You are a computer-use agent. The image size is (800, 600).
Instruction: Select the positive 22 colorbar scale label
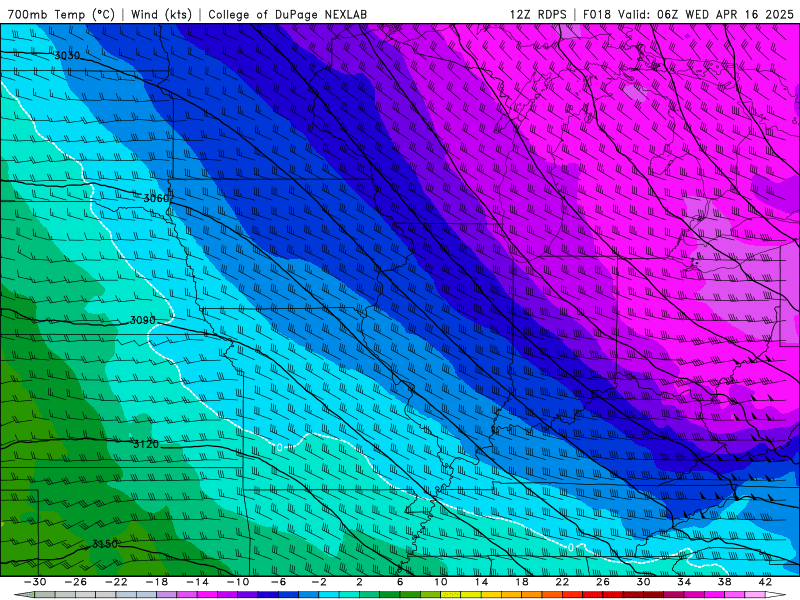pos(562,582)
